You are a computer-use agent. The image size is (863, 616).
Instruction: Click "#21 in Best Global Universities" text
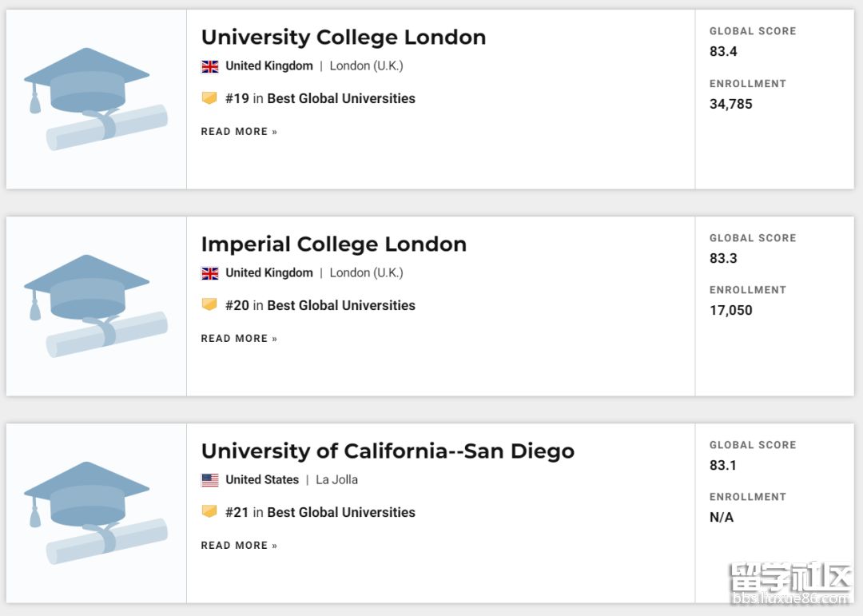[320, 513]
